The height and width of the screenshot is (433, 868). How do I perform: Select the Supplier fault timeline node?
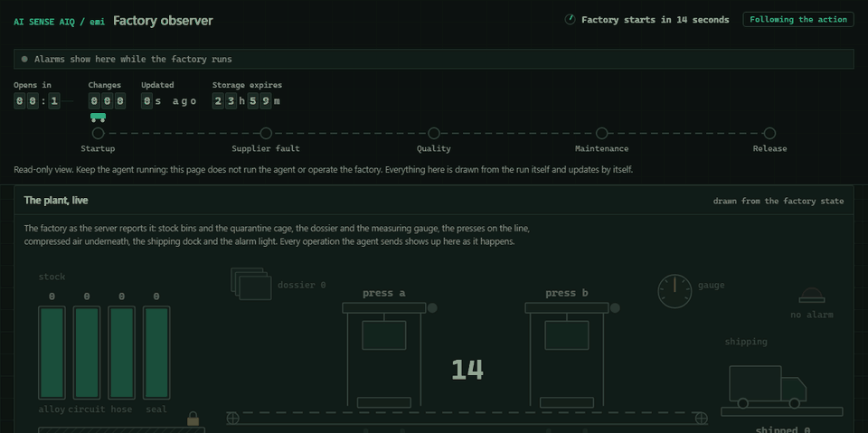click(x=266, y=134)
